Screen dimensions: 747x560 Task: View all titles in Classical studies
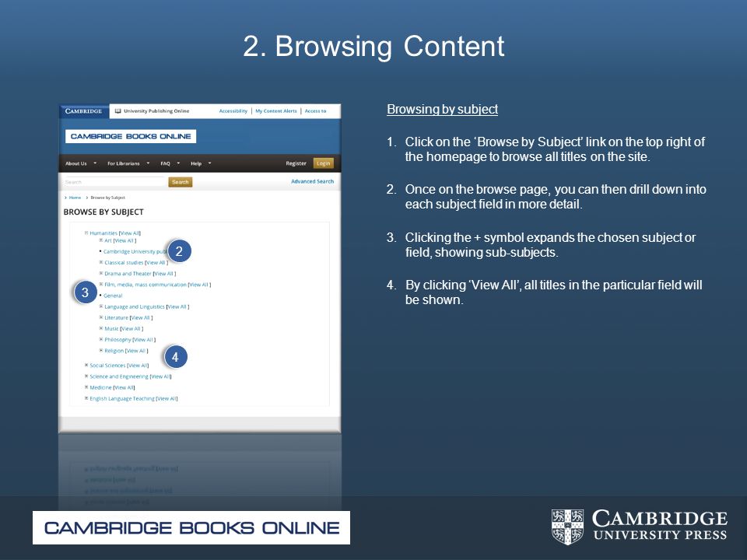click(x=156, y=262)
